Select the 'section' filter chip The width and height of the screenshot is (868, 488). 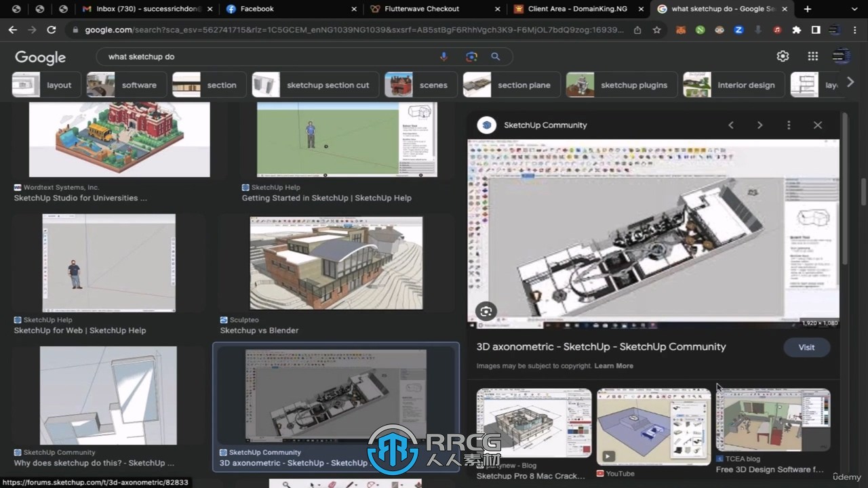click(208, 85)
